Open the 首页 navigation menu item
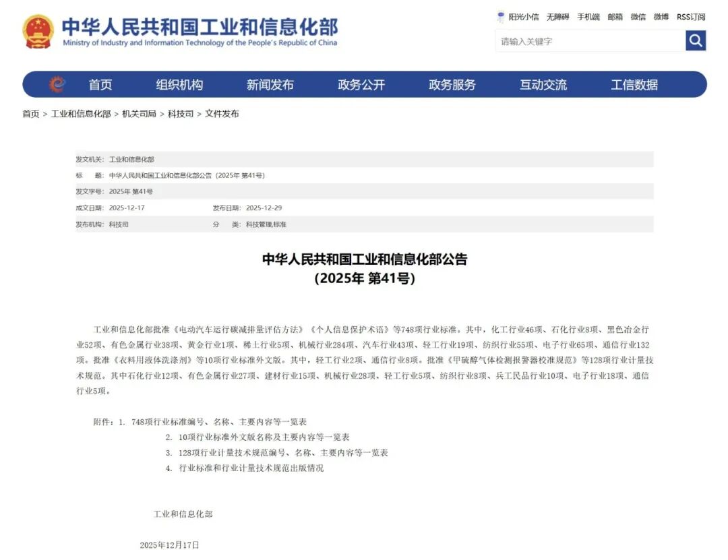Viewport: 728px width, 560px height. [100, 85]
